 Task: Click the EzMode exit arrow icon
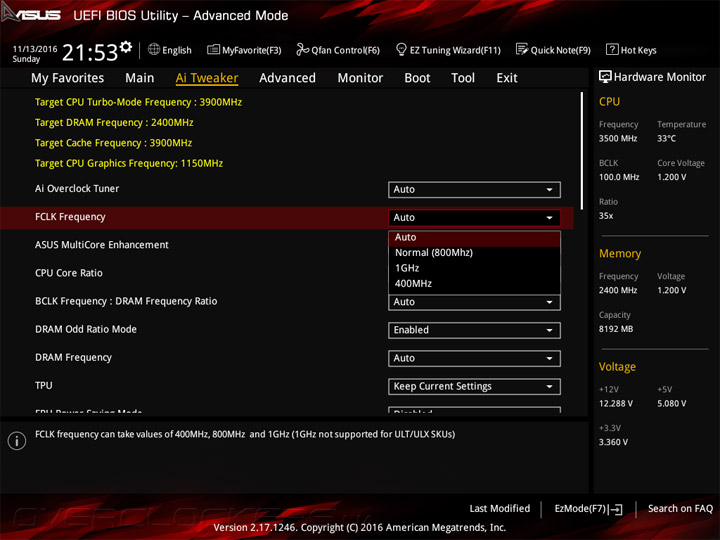click(x=615, y=509)
